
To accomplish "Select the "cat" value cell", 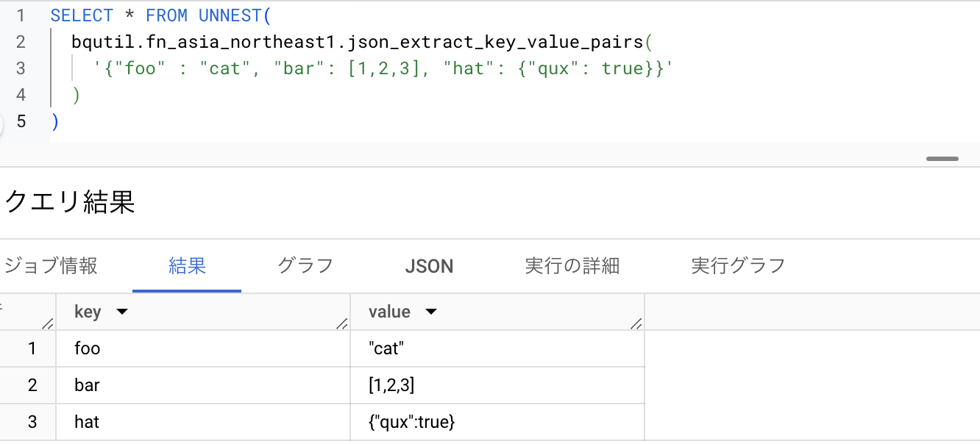I will 387,348.
